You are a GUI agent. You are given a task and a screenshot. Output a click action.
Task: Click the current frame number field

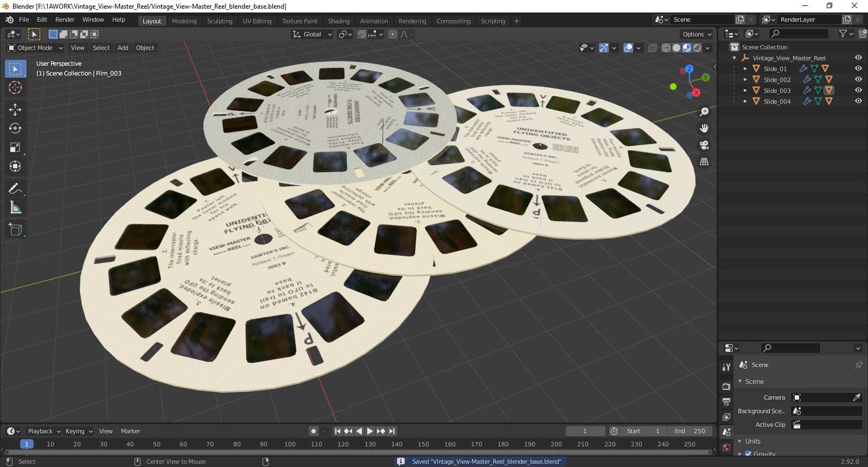tap(585, 431)
